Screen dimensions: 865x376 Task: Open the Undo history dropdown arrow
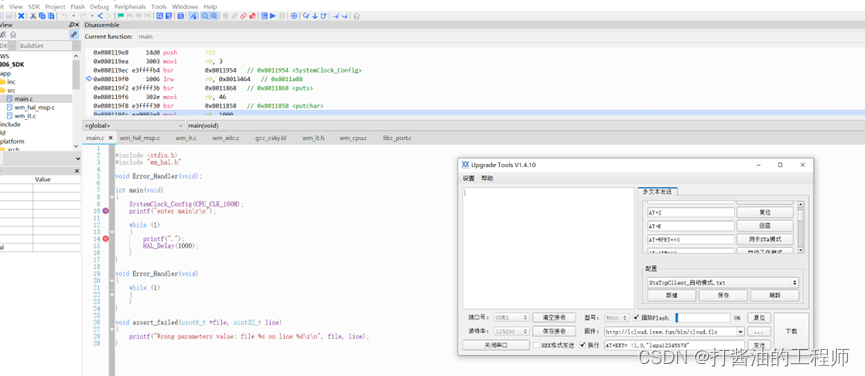pos(73,16)
